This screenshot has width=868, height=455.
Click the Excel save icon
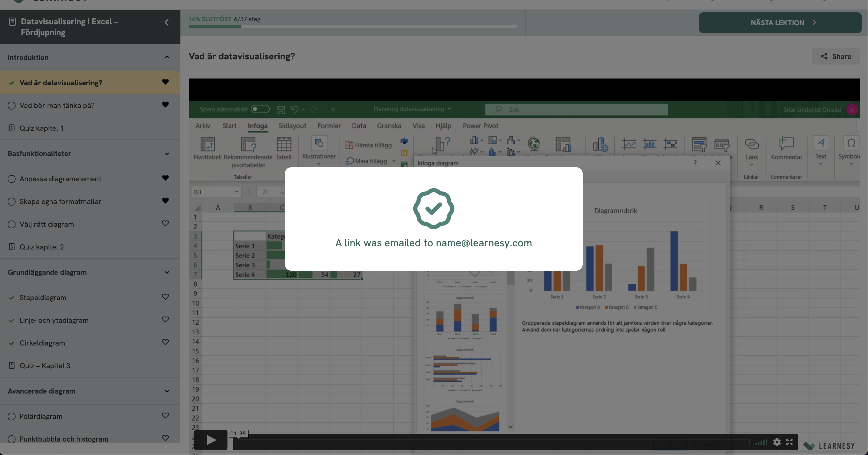click(281, 110)
